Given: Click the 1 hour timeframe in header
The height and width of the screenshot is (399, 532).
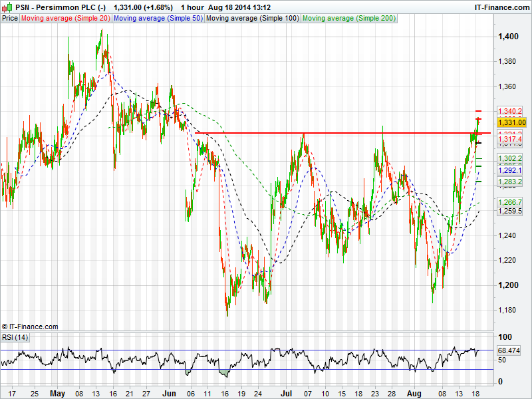Looking at the screenshot, I should (194, 7).
